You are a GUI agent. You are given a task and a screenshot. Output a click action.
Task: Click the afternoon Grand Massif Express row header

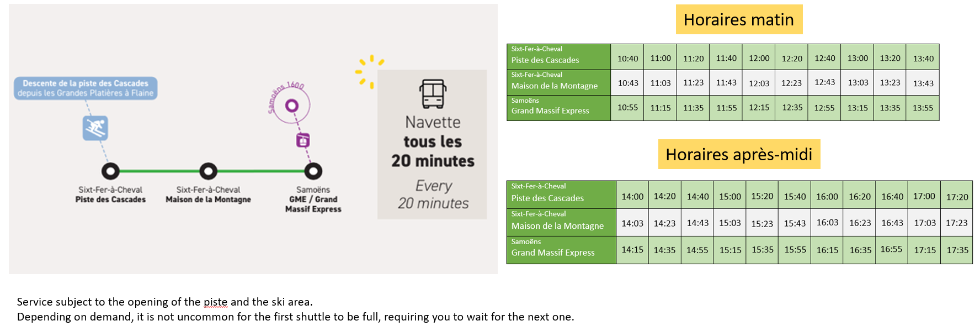tap(561, 250)
